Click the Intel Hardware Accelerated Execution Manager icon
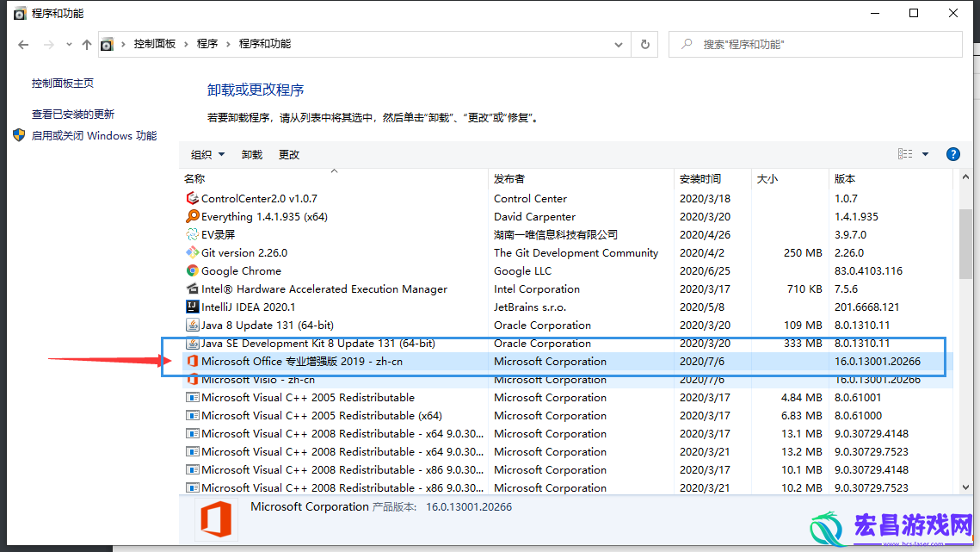The image size is (980, 552). 193,289
